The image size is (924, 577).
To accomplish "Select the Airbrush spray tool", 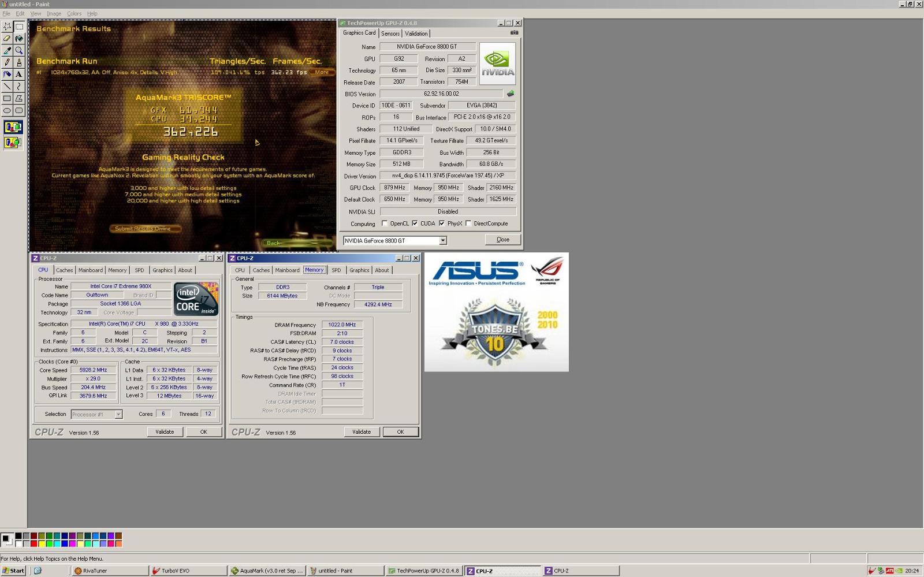I will tap(7, 75).
